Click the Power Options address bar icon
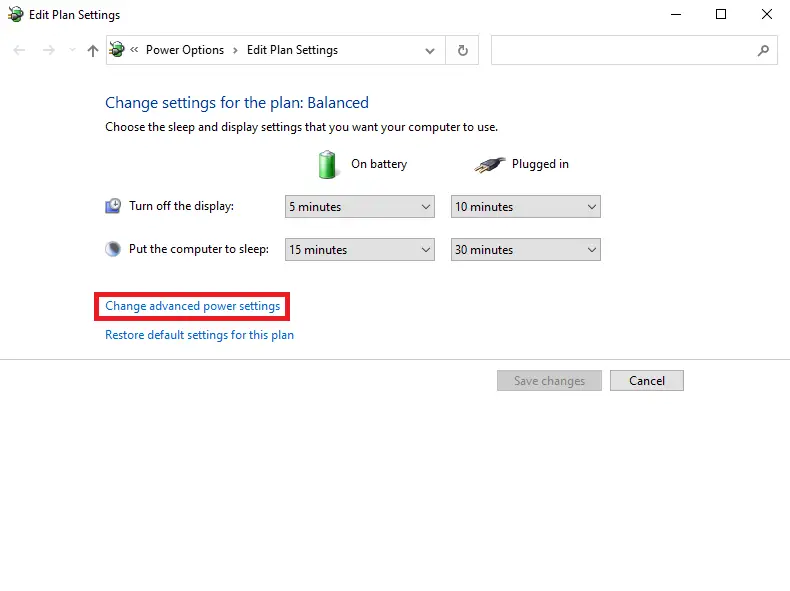This screenshot has width=790, height=591. click(x=117, y=49)
